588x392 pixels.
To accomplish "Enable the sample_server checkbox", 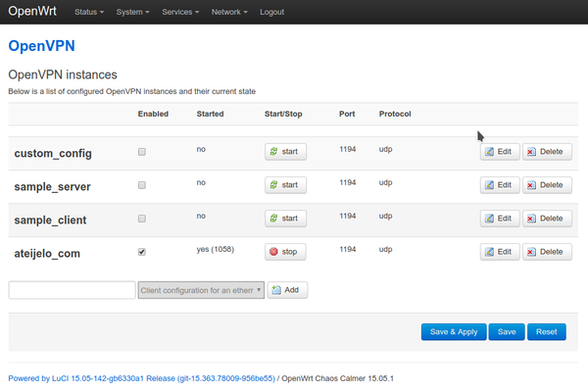I will (142, 185).
